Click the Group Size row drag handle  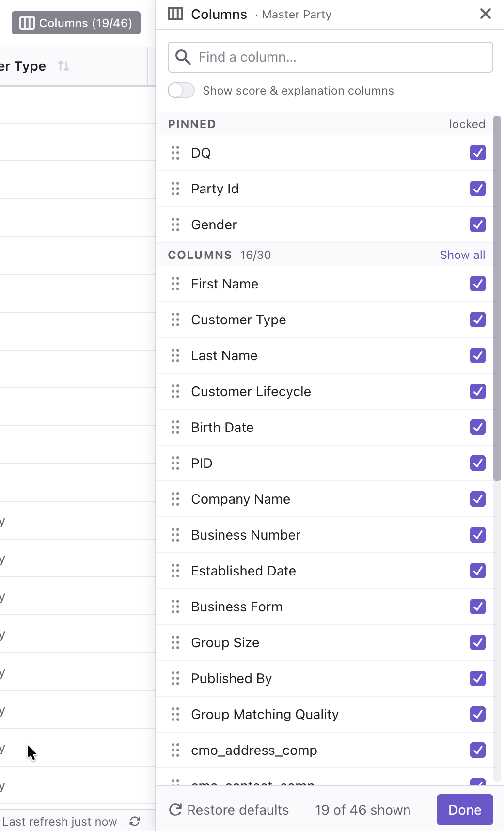pyautogui.click(x=175, y=642)
